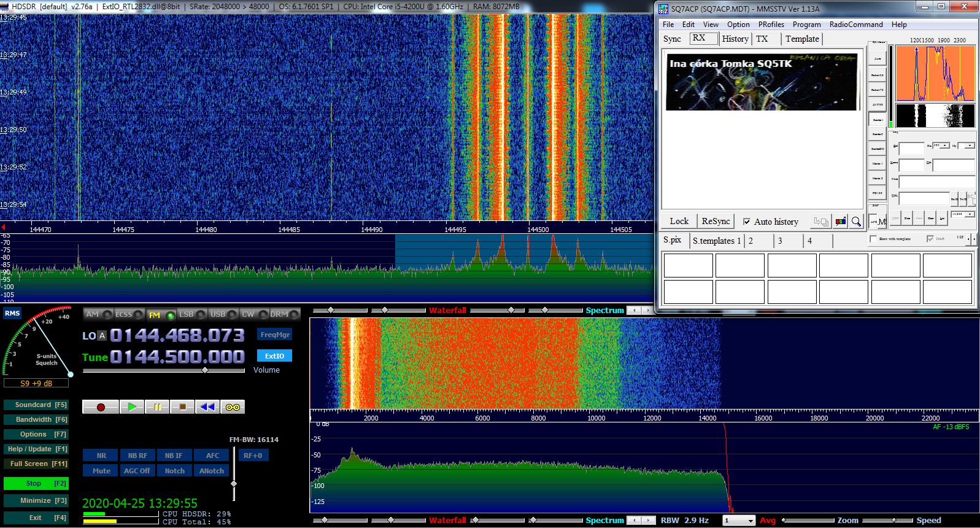Switch demodulation mode to AM
980x528 pixels.
point(98,314)
